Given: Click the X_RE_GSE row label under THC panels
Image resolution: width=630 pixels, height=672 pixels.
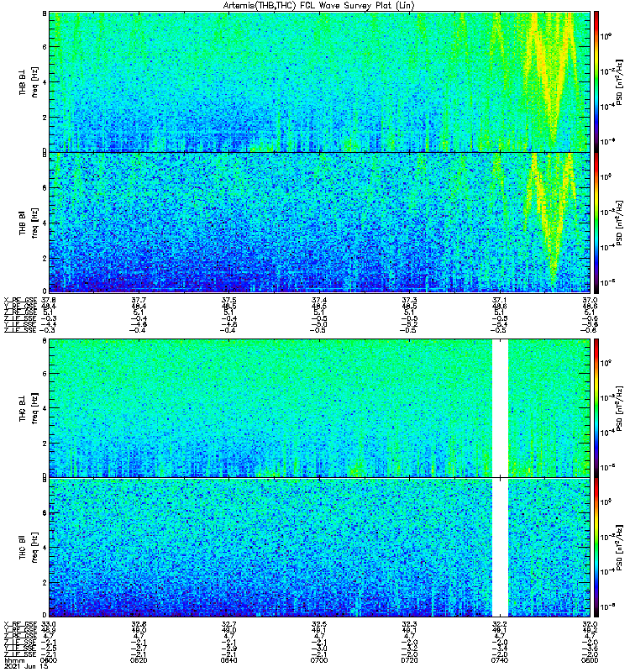Looking at the screenshot, I should point(20,624).
